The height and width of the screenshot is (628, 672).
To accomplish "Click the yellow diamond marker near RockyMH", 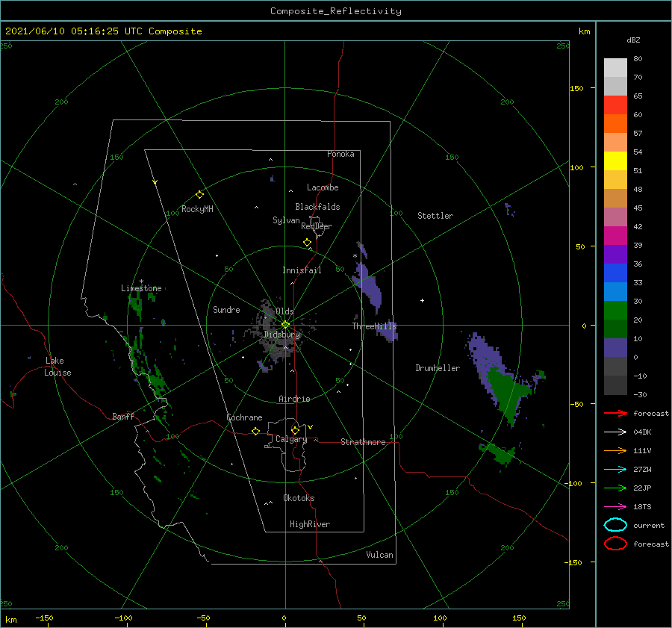I will click(199, 195).
